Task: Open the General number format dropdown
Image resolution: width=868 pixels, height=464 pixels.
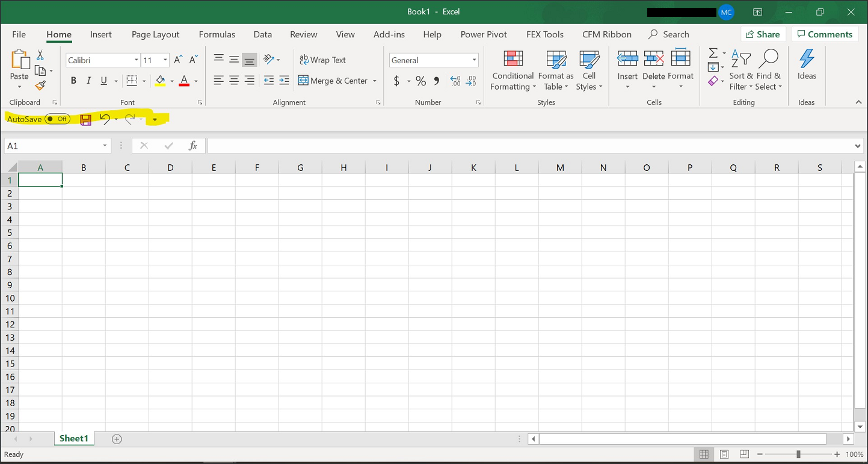Action: (475, 60)
